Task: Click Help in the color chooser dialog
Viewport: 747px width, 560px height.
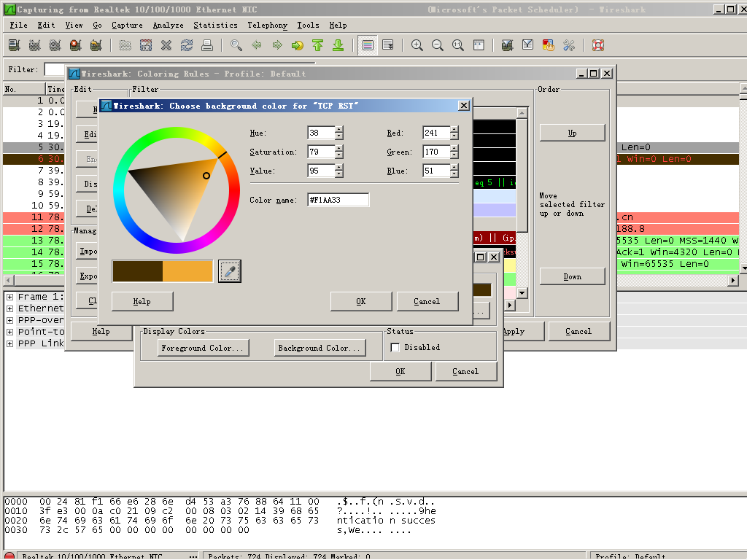Action: pos(142,301)
